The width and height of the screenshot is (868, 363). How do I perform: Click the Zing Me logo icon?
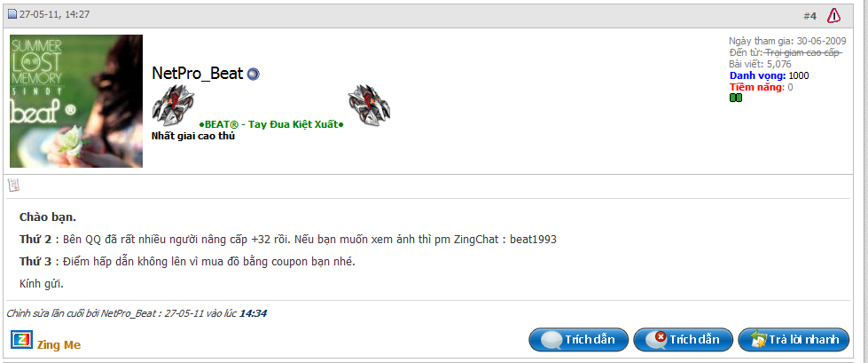[21, 340]
